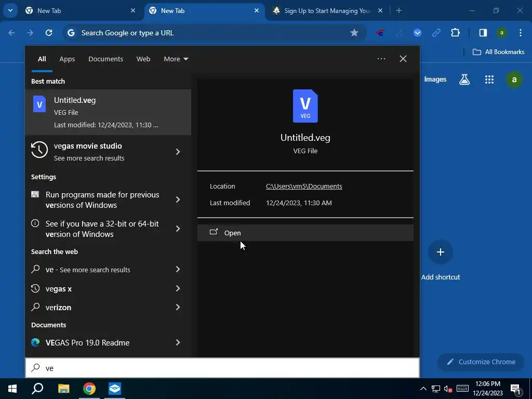Switch to the Web search filter tab
The width and height of the screenshot is (532, 399).
click(143, 59)
